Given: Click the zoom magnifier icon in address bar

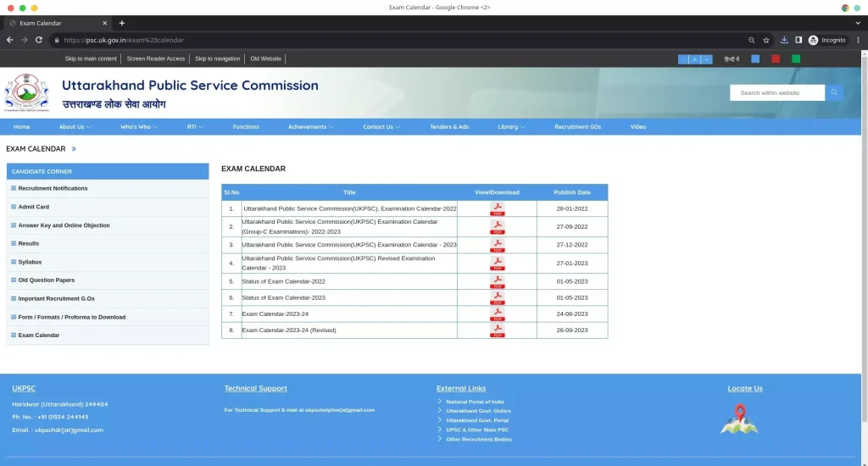Looking at the screenshot, I should pos(751,40).
